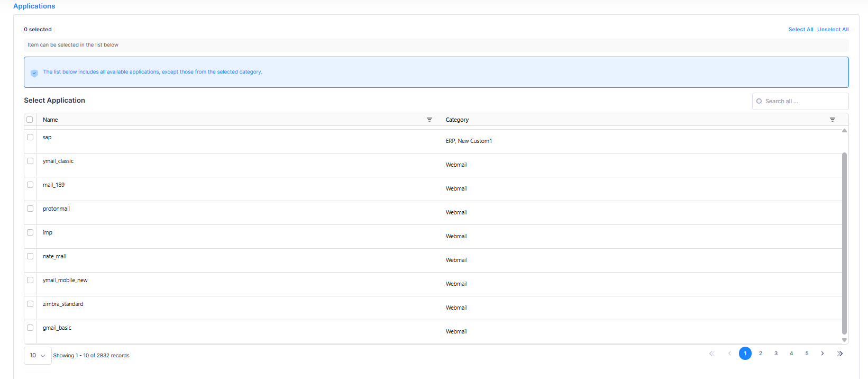Click the Select All link
Image resolution: width=868 pixels, height=379 pixels.
800,30
